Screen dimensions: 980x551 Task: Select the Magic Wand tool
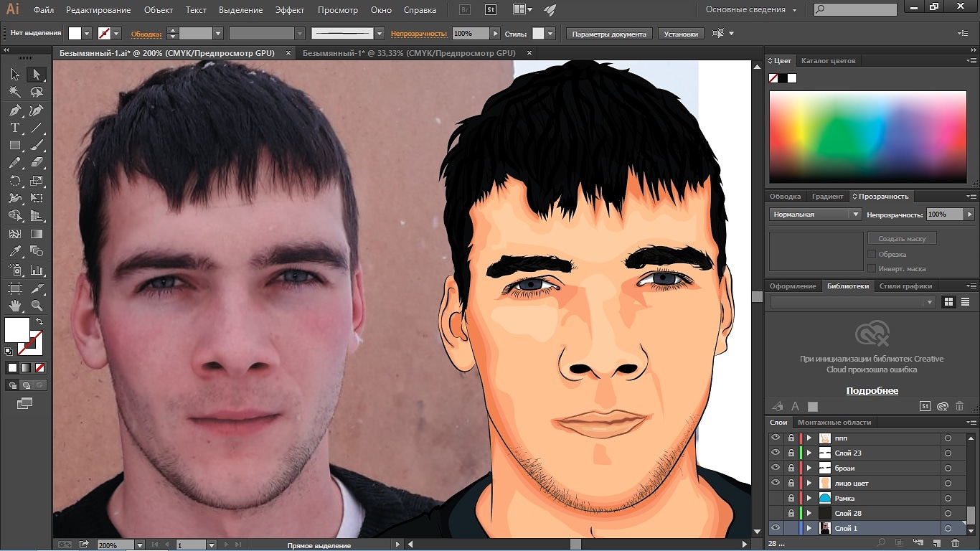(x=14, y=92)
